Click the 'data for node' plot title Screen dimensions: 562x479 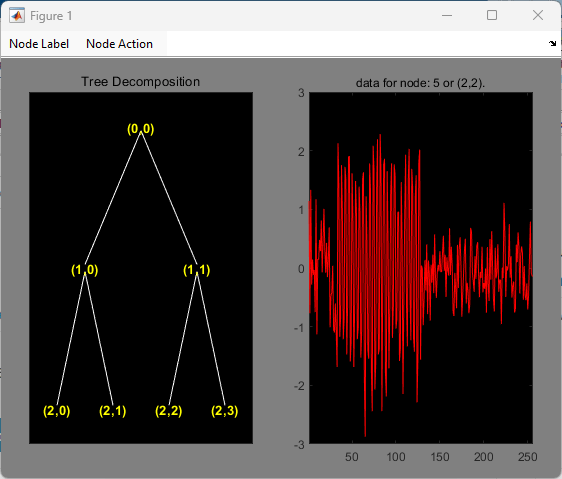coord(420,83)
